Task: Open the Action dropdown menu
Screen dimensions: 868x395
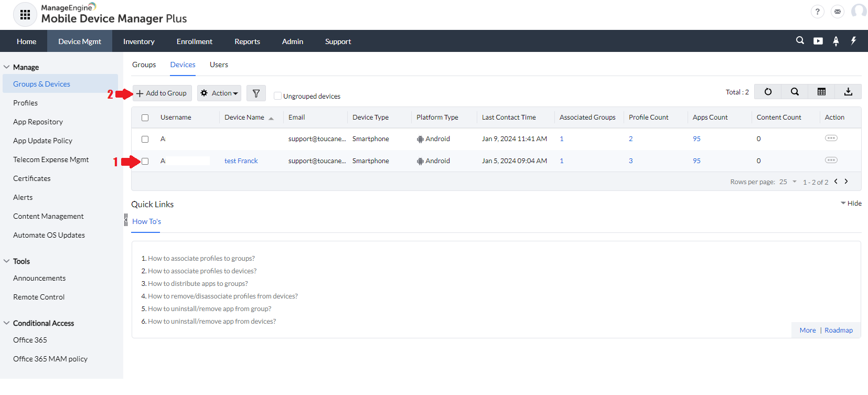Action: coord(219,93)
